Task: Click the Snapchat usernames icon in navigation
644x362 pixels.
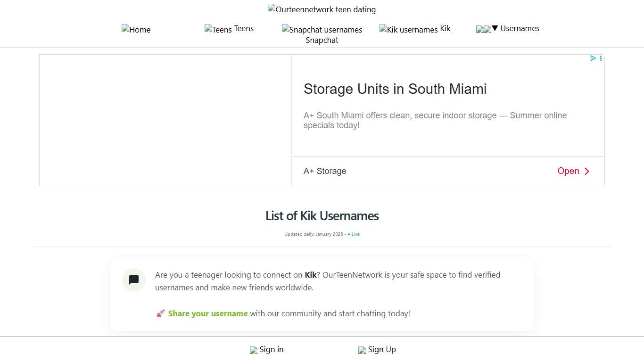Action: 285,29
